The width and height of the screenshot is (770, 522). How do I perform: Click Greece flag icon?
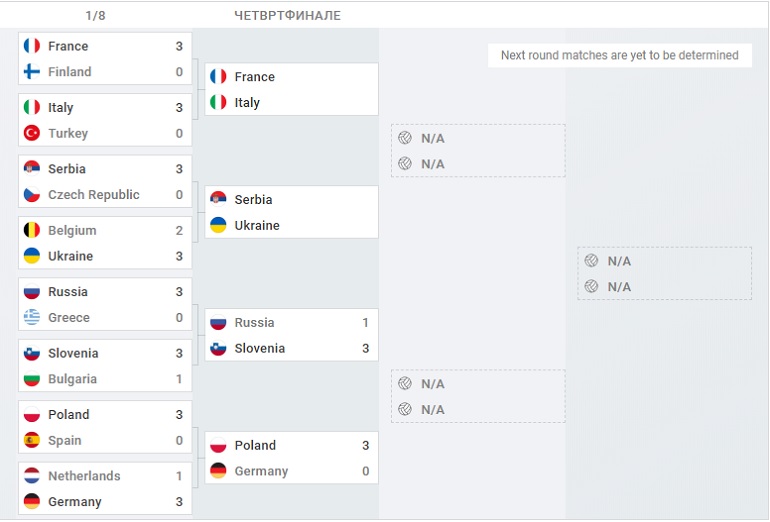31,318
